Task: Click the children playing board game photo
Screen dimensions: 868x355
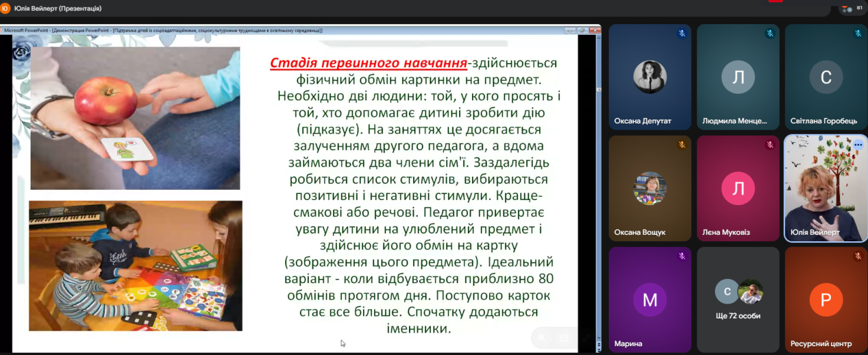Action: click(x=135, y=265)
